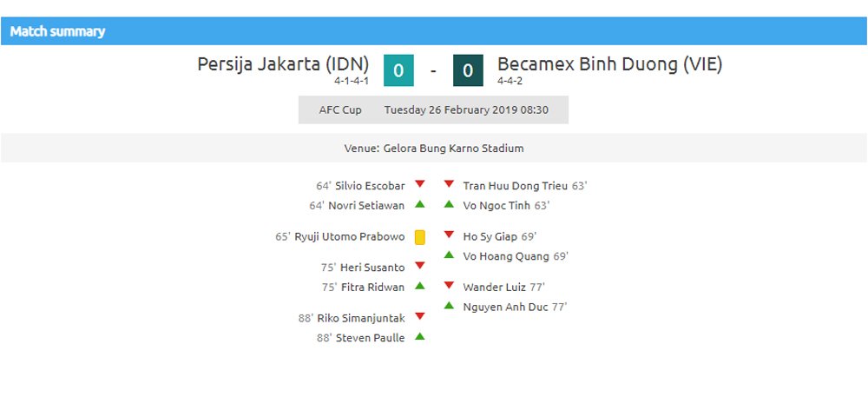Viewport: 868px width, 397px height.
Task: Click player name Fitra Ridwan
Action: pyautogui.click(x=372, y=288)
